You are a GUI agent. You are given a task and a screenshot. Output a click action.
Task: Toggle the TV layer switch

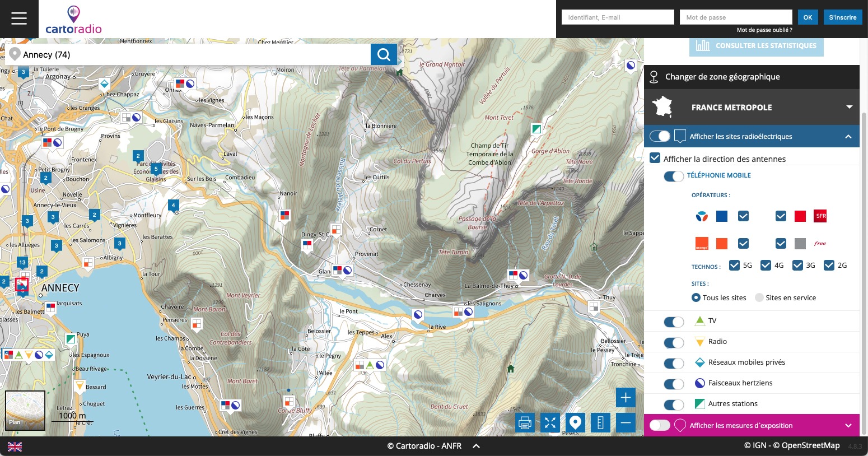[674, 322]
